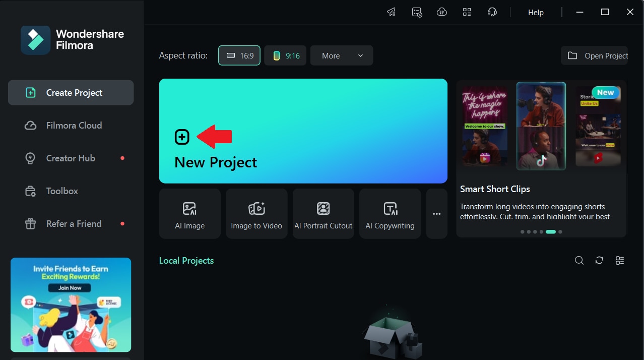Show more tools via the ellipsis button
Image resolution: width=644 pixels, height=360 pixels.
point(437,214)
